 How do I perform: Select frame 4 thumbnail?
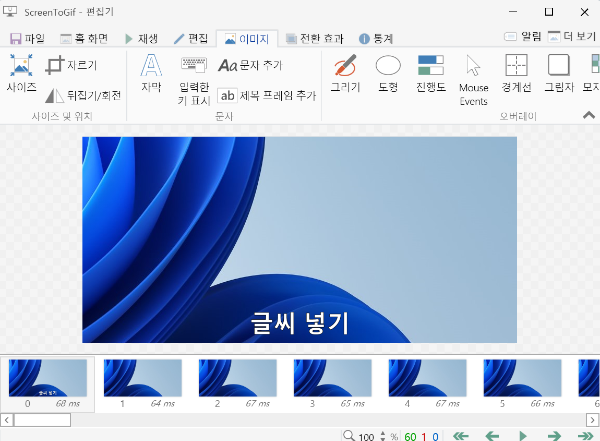(427, 384)
